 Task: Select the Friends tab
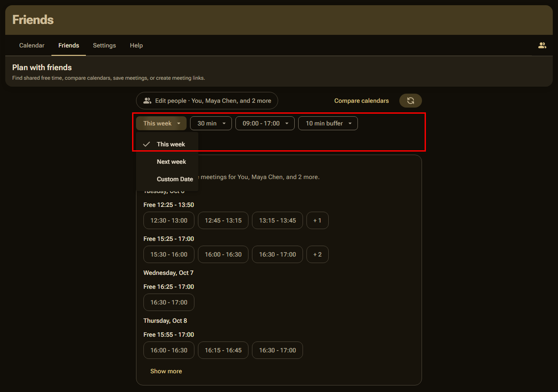pyautogui.click(x=68, y=45)
